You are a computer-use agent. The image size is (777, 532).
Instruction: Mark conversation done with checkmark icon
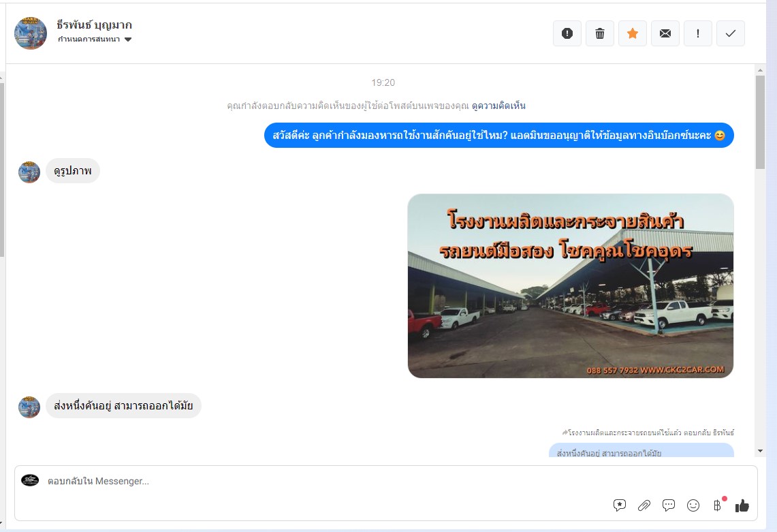coord(731,33)
